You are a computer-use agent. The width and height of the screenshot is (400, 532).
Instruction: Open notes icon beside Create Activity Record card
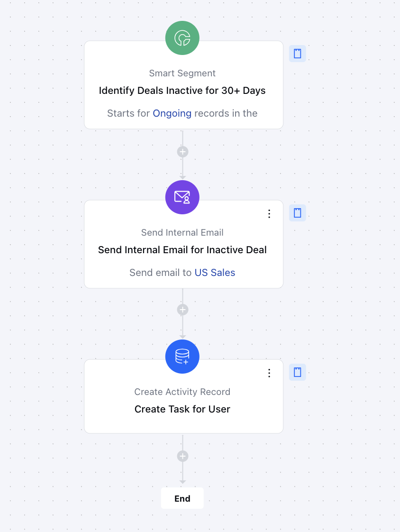click(298, 372)
